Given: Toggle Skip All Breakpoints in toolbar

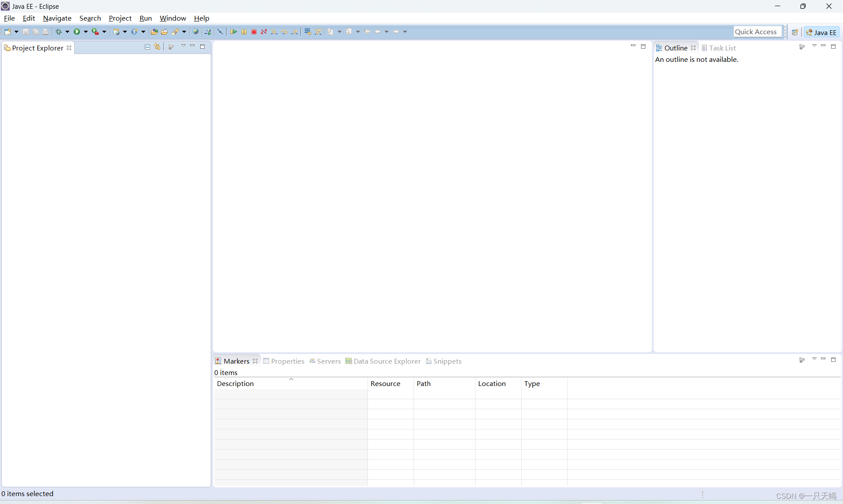Looking at the screenshot, I should [220, 32].
